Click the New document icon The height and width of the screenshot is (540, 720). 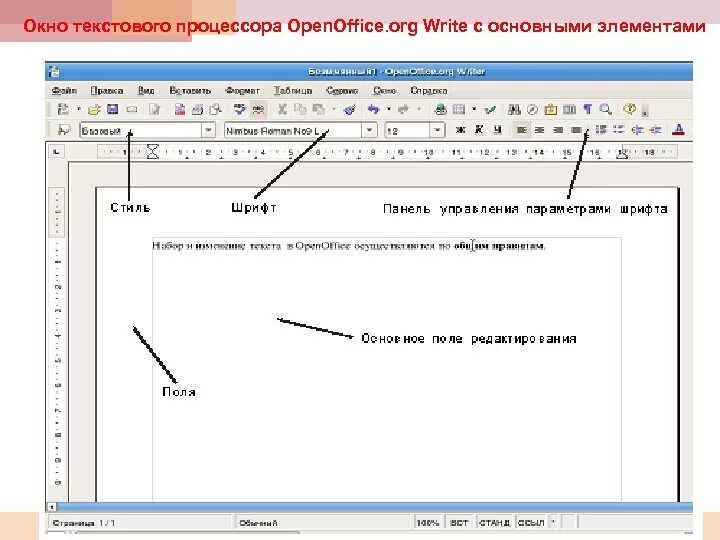63,109
